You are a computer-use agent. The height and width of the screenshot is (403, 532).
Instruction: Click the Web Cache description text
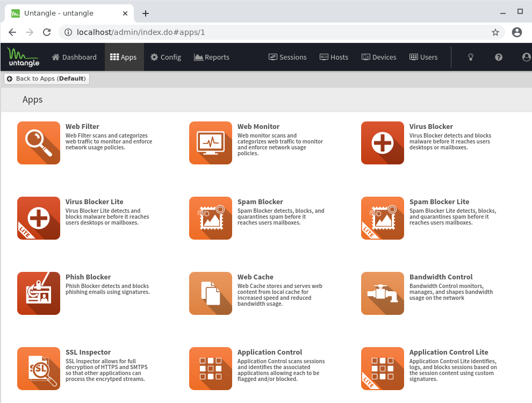pos(280,295)
